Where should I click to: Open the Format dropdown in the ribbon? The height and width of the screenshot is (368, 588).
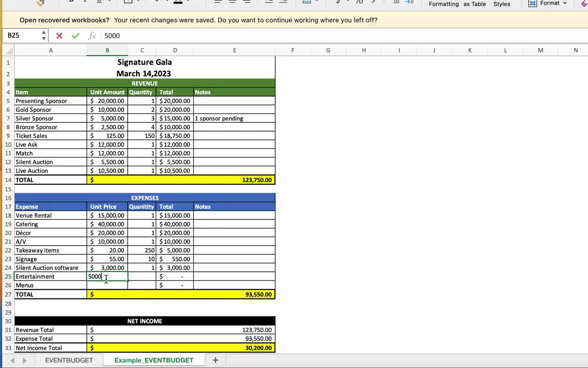[548, 3]
